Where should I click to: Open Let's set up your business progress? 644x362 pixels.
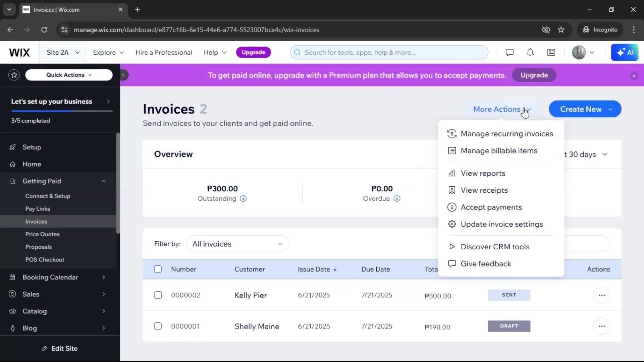(60, 102)
